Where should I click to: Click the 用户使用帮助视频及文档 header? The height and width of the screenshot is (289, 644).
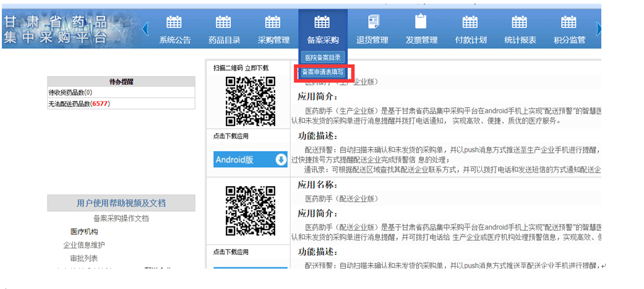click(121, 203)
